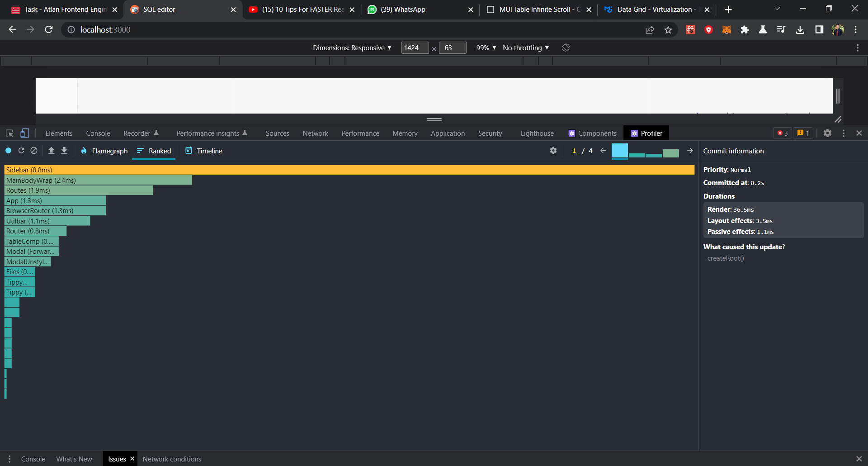The image size is (868, 466).
Task: Select the Sidebar (8.8ms) bar
Action: pos(349,170)
